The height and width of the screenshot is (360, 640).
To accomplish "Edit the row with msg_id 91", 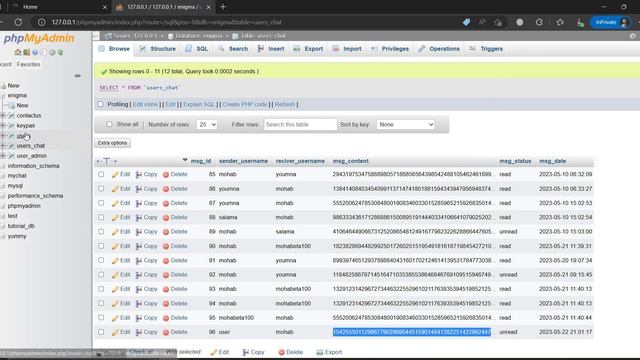I will click(x=121, y=260).
